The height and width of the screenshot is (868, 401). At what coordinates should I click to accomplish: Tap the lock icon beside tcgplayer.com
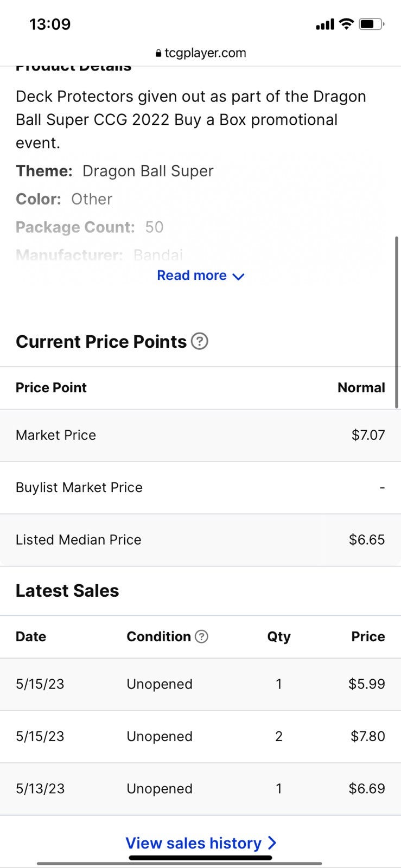tap(158, 53)
